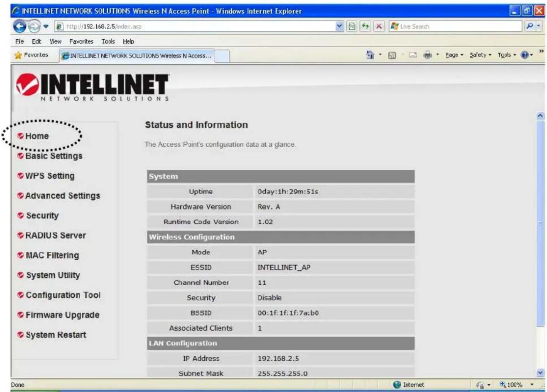Click the Compatibility View icon

tap(351, 27)
